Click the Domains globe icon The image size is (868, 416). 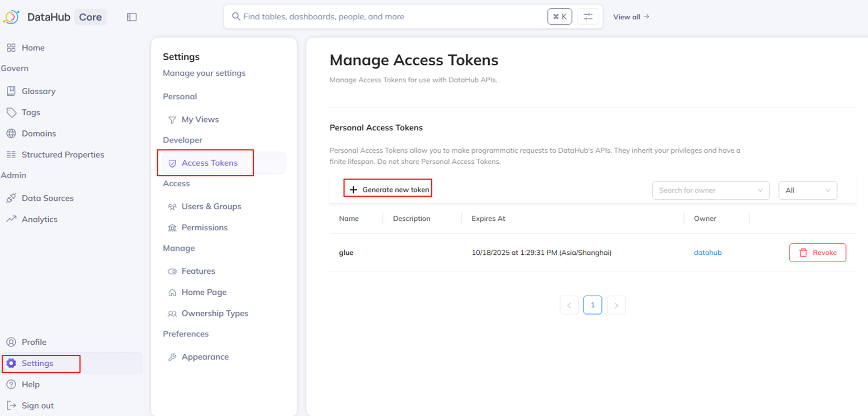coord(11,133)
